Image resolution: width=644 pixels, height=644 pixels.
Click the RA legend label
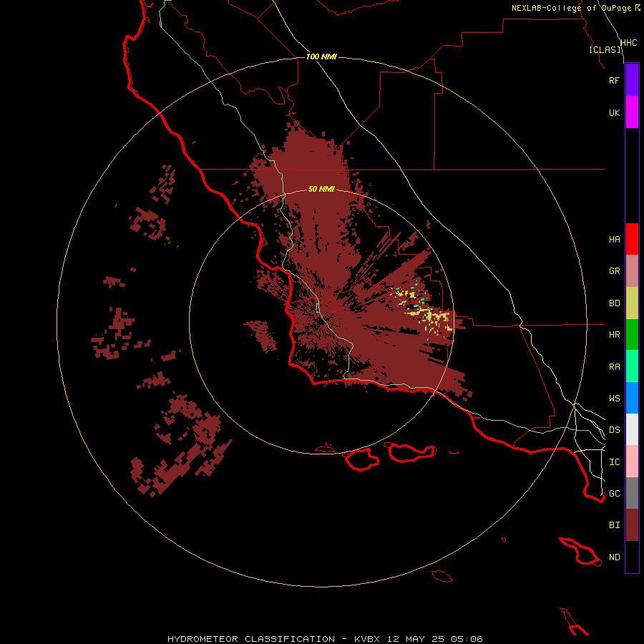[614, 367]
